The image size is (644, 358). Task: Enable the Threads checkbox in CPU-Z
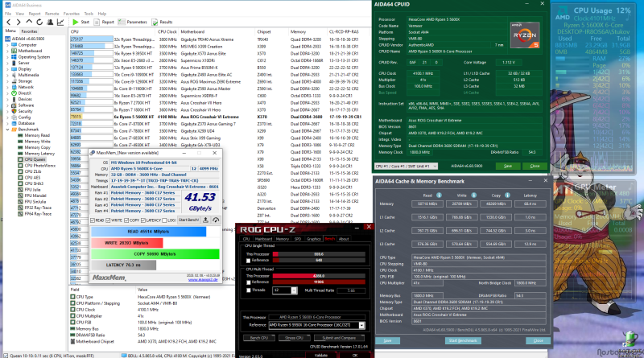(x=248, y=290)
